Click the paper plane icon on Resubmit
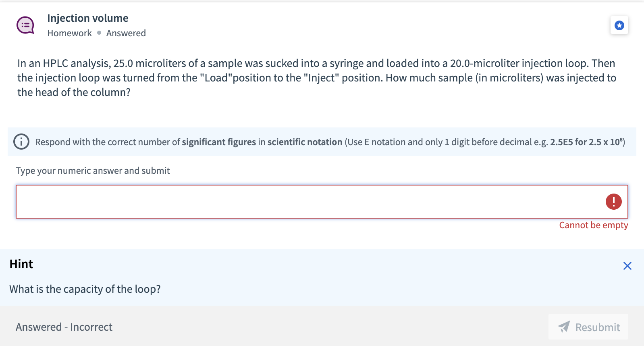 pos(564,327)
